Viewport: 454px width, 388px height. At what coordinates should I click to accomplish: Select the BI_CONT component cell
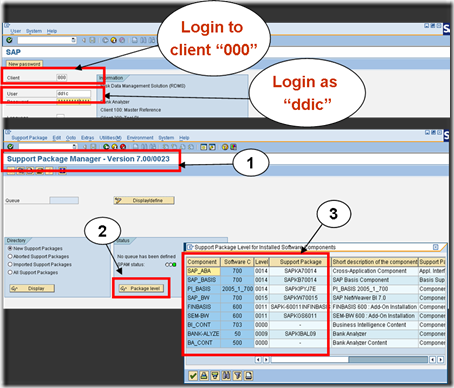pyautogui.click(x=203, y=325)
